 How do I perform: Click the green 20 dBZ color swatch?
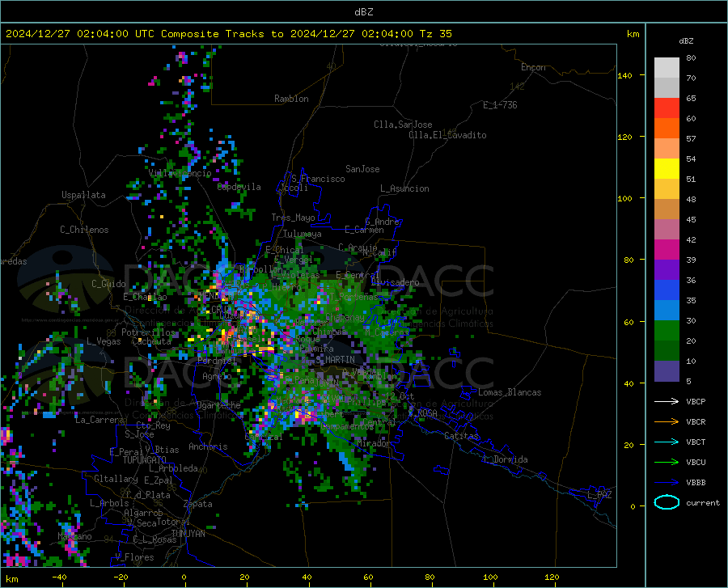[x=667, y=331]
